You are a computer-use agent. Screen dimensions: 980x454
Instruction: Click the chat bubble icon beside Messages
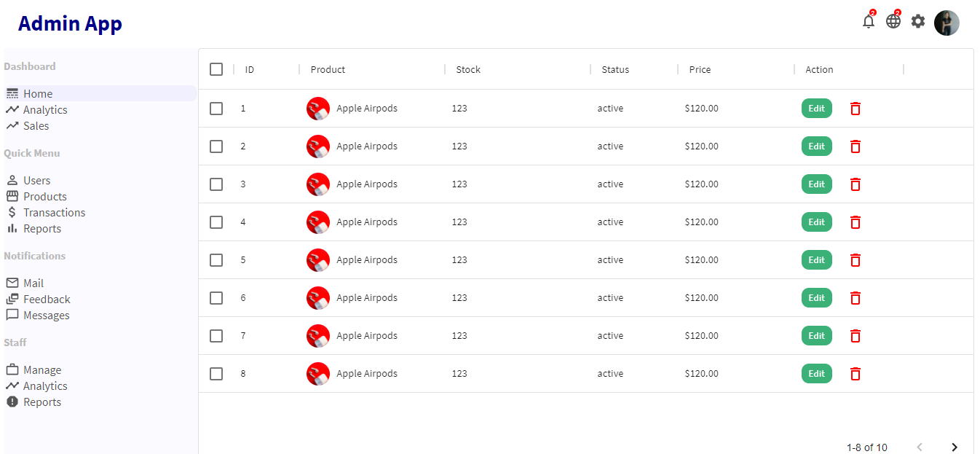[x=12, y=316]
